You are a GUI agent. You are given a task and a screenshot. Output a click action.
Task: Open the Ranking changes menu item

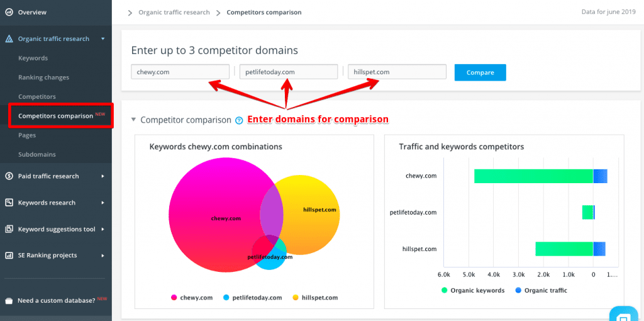(x=43, y=77)
